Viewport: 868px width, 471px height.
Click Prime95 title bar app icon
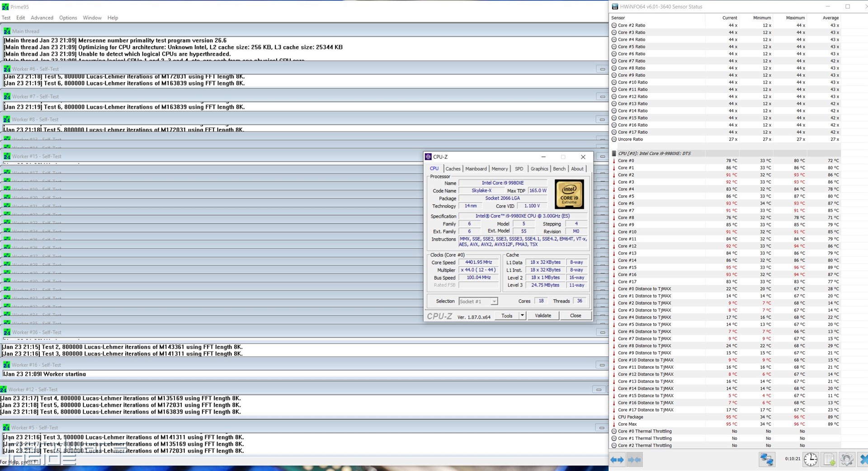[x=5, y=7]
